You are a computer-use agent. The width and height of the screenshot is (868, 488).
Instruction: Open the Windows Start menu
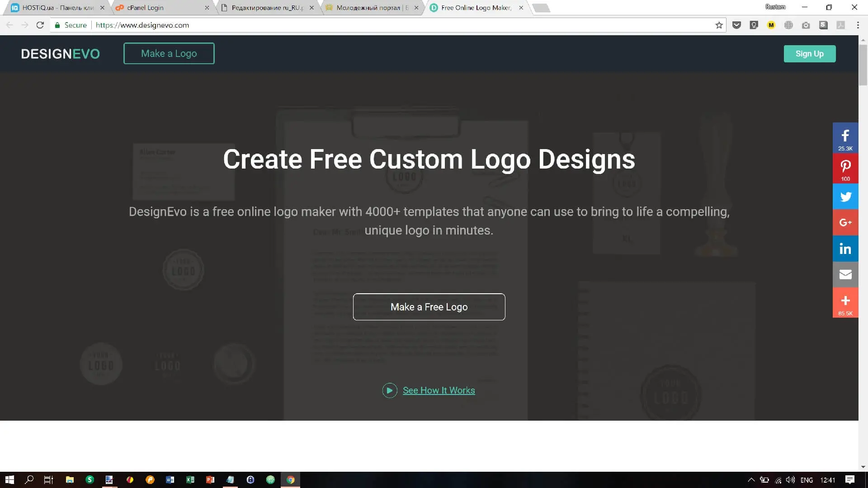point(9,480)
